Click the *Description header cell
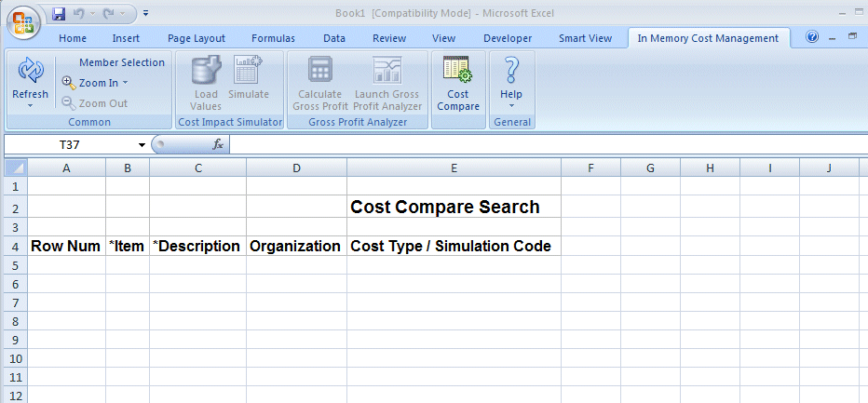Screen dimensions: 868x403 click(198, 247)
